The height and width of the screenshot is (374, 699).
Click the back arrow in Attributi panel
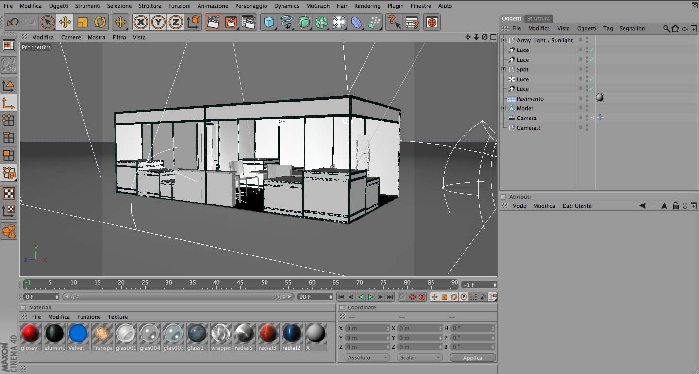tap(642, 206)
